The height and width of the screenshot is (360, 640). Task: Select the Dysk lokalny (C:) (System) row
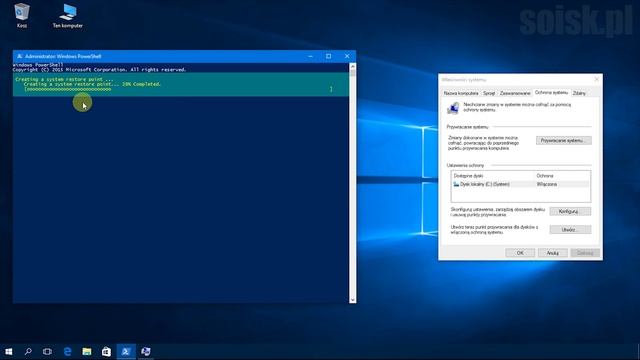[520, 184]
